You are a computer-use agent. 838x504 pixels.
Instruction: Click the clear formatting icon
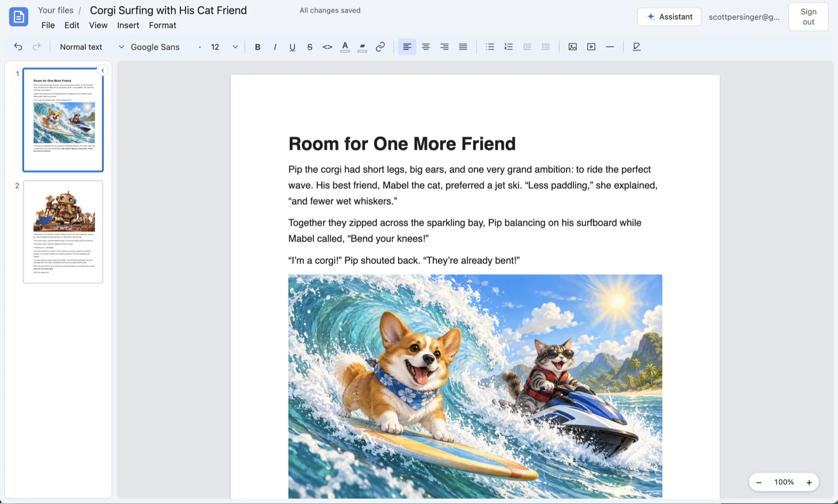point(636,47)
